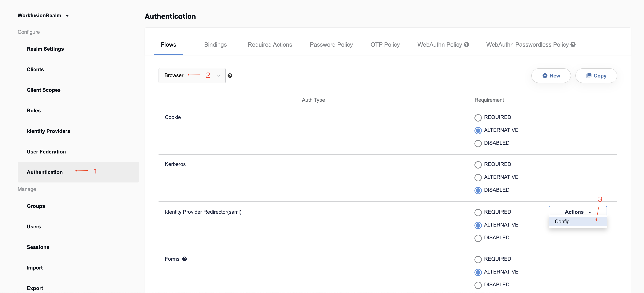Click the Forms auth type label

(172, 259)
